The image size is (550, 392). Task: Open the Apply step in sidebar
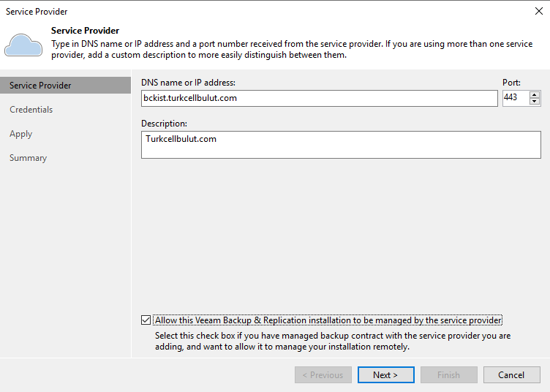pos(20,134)
